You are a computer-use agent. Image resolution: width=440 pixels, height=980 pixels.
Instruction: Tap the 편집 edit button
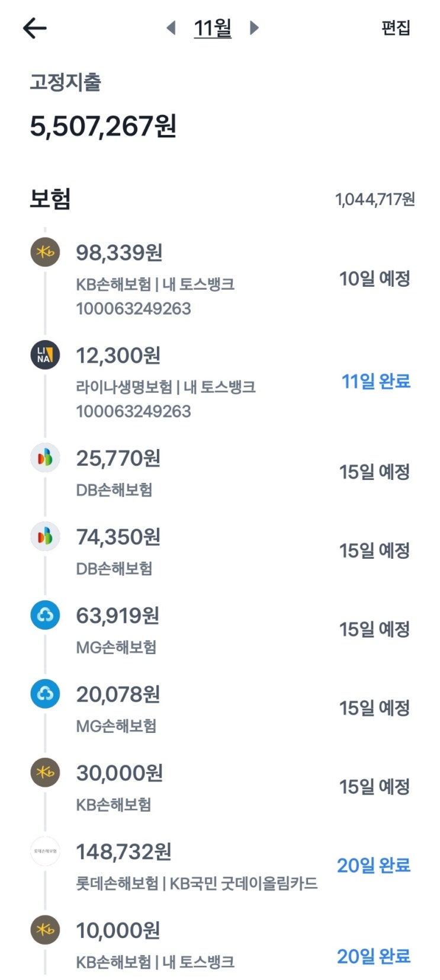(x=396, y=28)
